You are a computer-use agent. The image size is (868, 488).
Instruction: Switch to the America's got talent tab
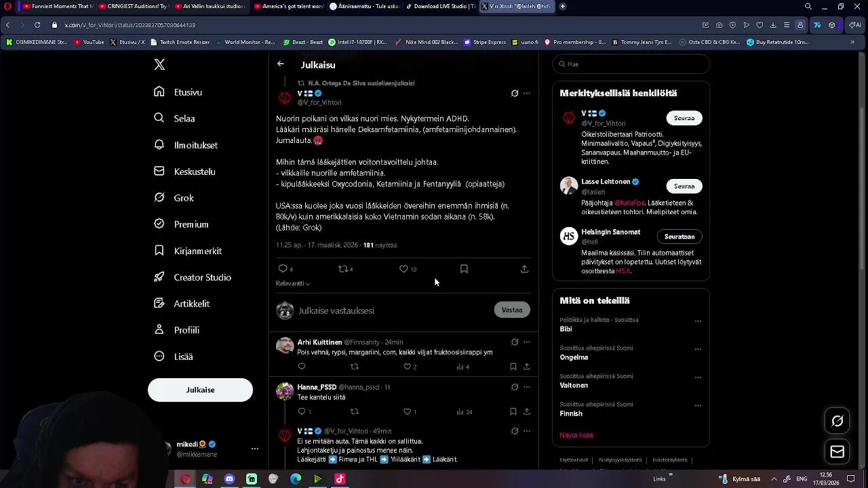(x=288, y=6)
